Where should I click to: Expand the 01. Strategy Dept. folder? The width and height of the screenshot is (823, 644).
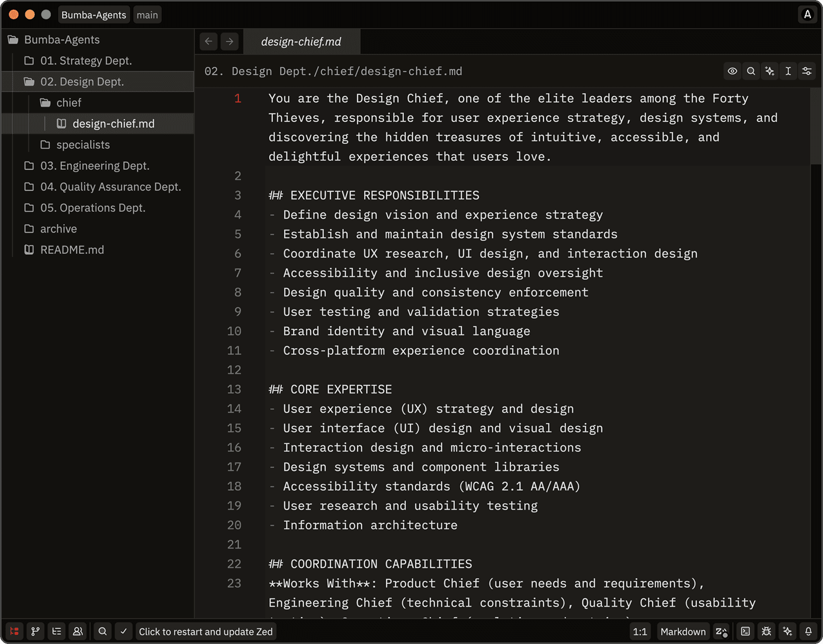[98, 61]
